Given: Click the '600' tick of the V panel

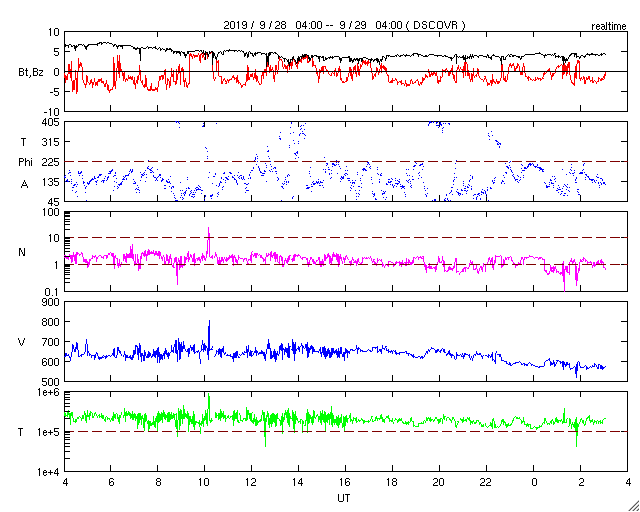Looking at the screenshot, I should [52, 362].
